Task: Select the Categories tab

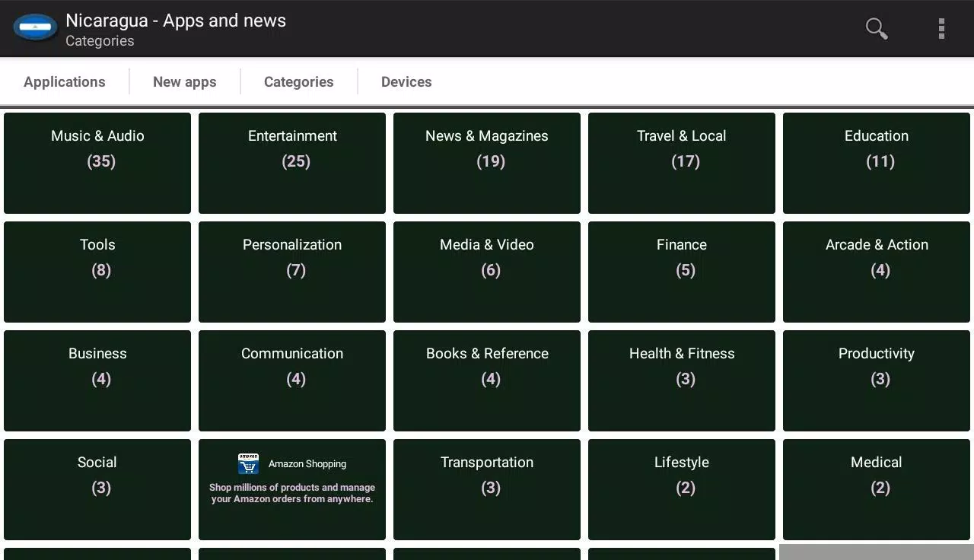Action: (298, 82)
